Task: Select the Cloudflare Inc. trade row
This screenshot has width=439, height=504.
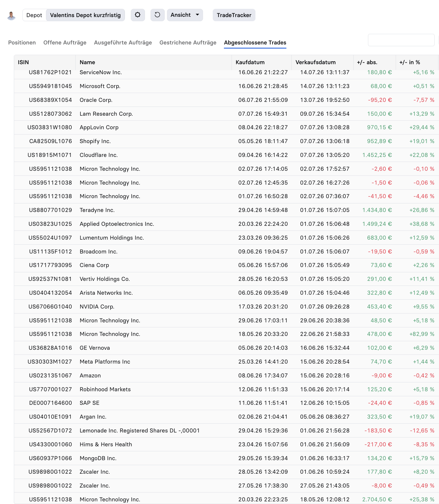Action: [226, 155]
